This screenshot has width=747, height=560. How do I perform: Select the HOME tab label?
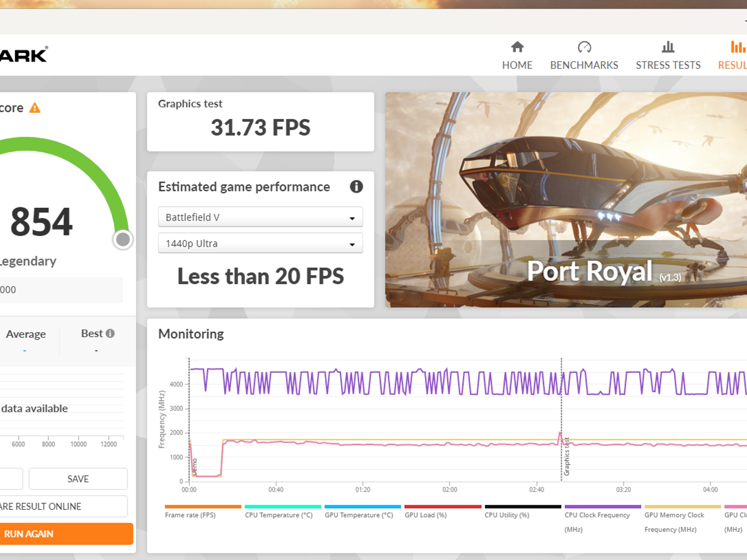517,65
